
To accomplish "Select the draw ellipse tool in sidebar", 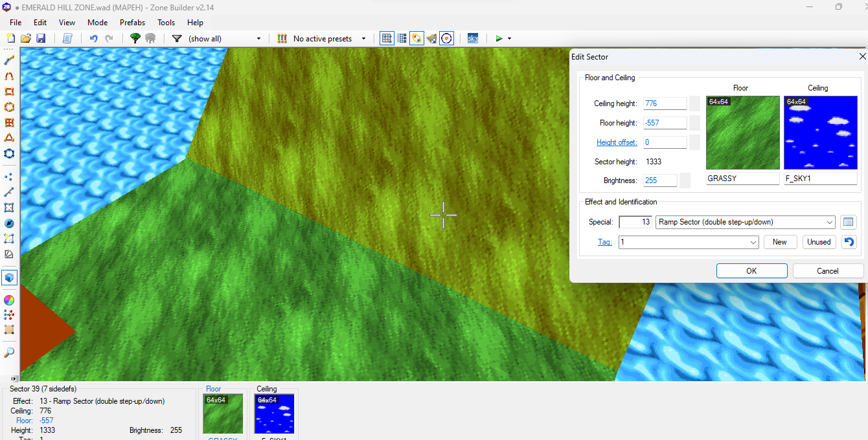I will click(x=9, y=107).
